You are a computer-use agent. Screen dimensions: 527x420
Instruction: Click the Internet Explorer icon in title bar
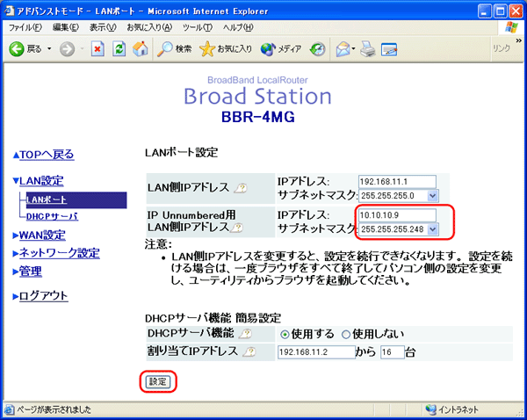click(x=9, y=11)
